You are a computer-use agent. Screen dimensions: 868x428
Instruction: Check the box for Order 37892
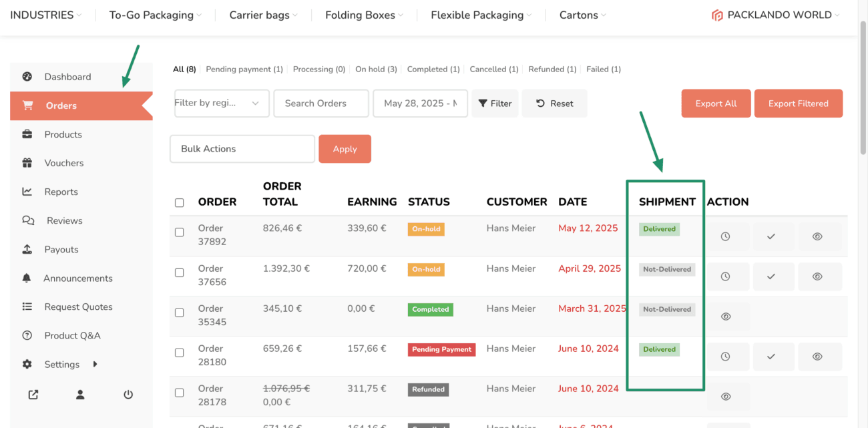click(x=179, y=232)
